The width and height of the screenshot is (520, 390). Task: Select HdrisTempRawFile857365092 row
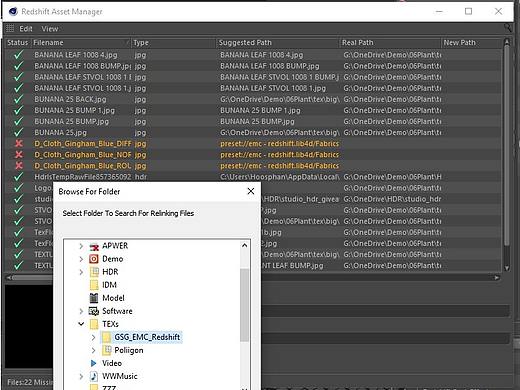83,177
